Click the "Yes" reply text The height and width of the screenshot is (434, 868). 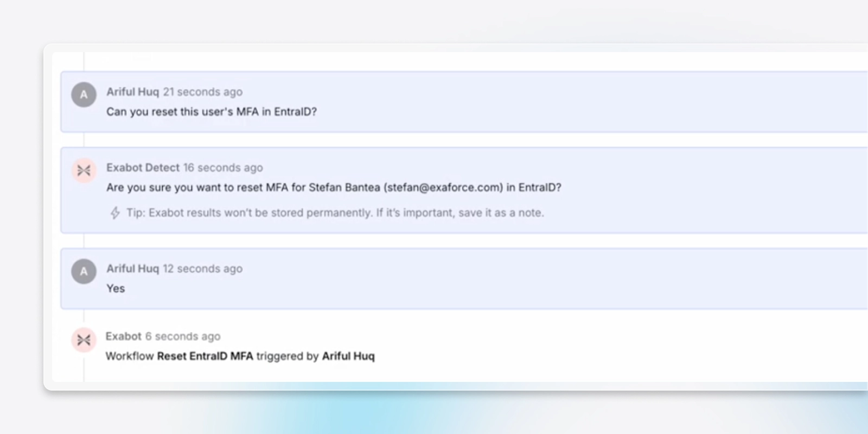click(x=116, y=289)
